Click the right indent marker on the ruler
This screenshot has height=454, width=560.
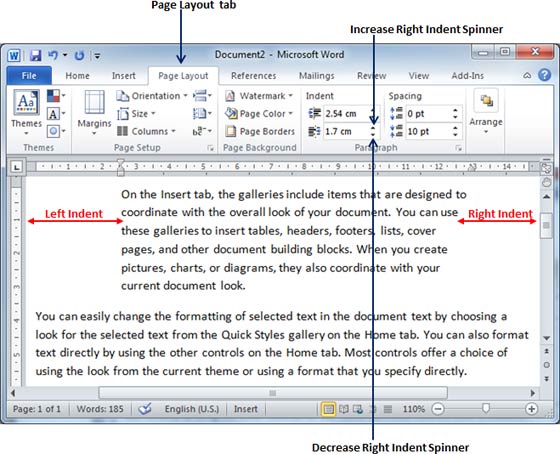[473, 168]
